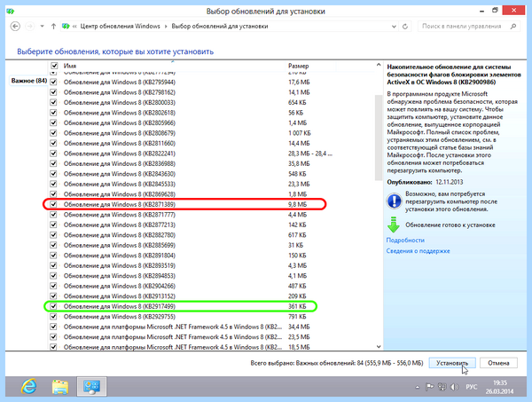Click the title bar window icon
Image resolution: width=532 pixels, height=402 pixels.
[x=10, y=12]
